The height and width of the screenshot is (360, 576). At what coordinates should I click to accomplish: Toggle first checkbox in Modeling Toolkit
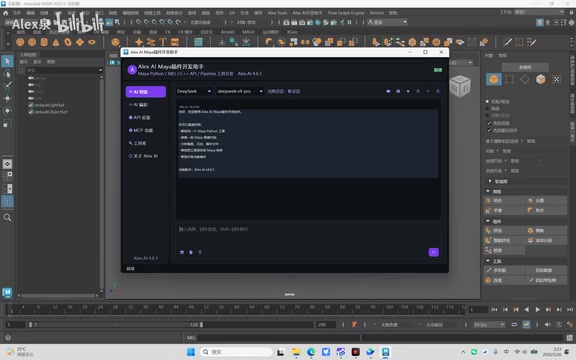pyautogui.click(x=489, y=123)
